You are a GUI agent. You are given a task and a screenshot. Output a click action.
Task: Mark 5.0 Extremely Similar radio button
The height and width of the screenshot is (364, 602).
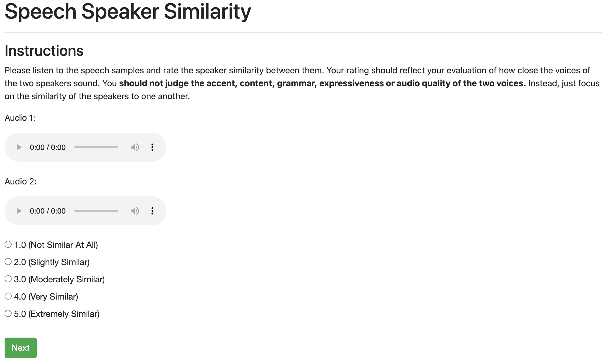(x=8, y=314)
